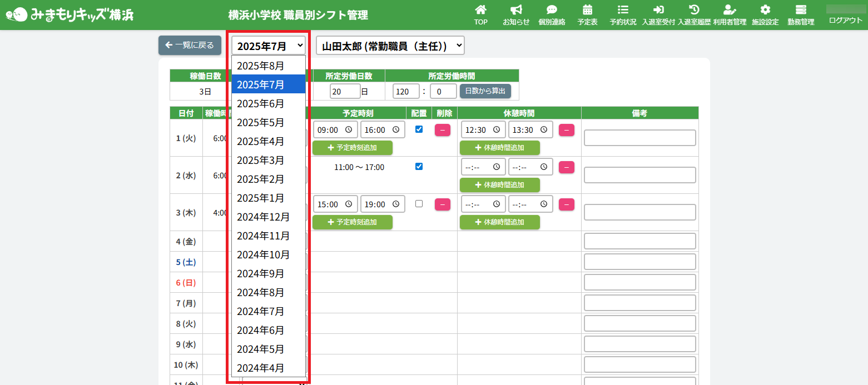Click the 日数から算出 button

485,91
